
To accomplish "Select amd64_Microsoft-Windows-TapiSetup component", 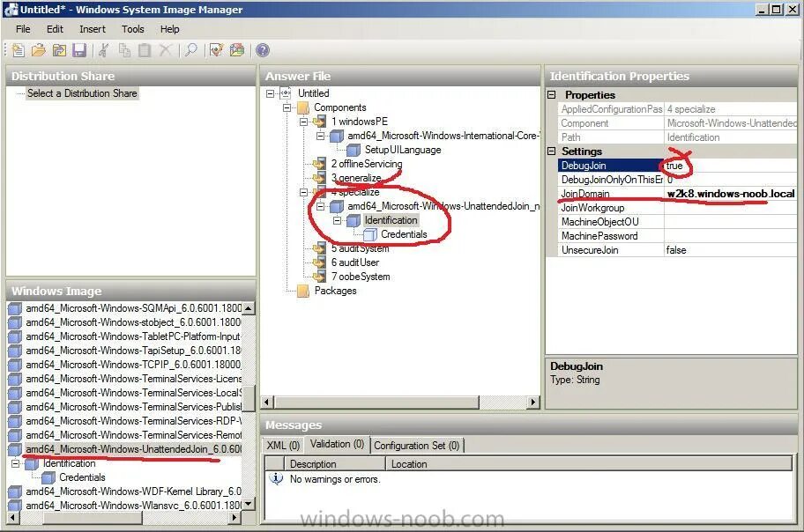I will click(133, 351).
